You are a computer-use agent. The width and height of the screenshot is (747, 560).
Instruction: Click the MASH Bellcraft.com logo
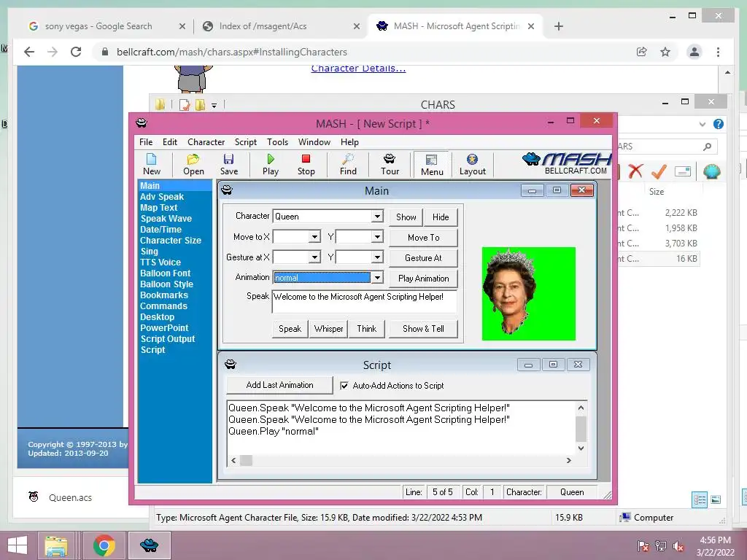[567, 163]
